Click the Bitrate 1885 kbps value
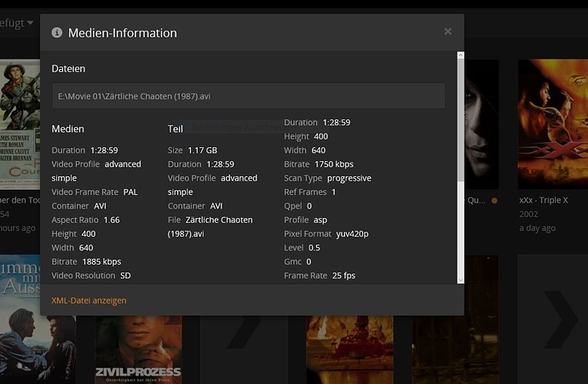The image size is (588, 384). coord(101,261)
